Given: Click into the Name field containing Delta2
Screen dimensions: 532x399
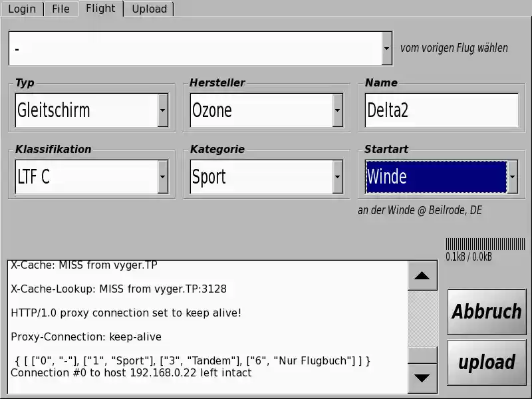Looking at the screenshot, I should click(442, 110).
